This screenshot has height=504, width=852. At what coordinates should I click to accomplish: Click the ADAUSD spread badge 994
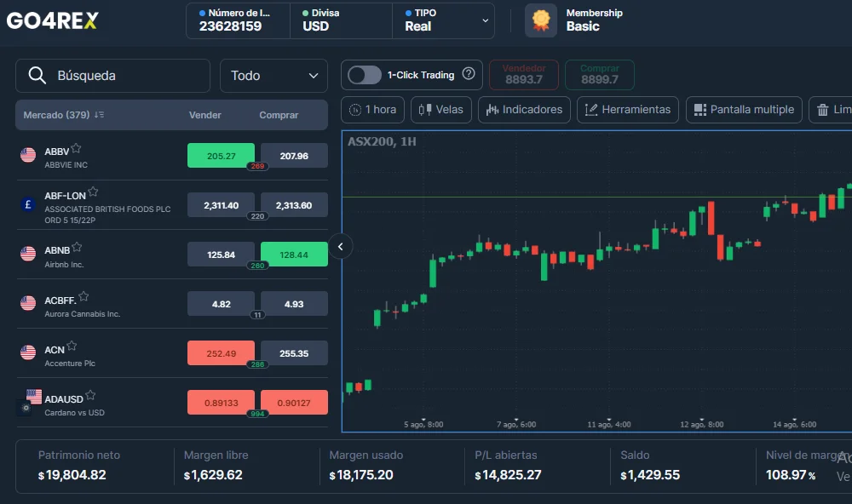pos(257,414)
